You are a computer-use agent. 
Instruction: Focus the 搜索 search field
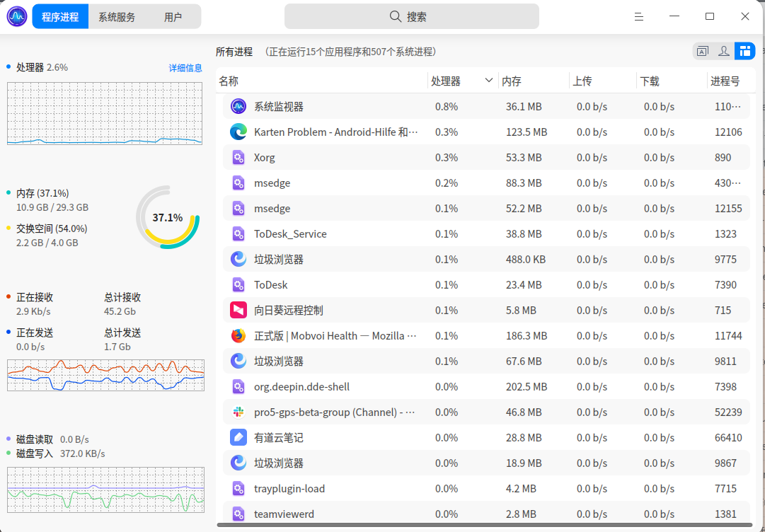[x=412, y=16]
